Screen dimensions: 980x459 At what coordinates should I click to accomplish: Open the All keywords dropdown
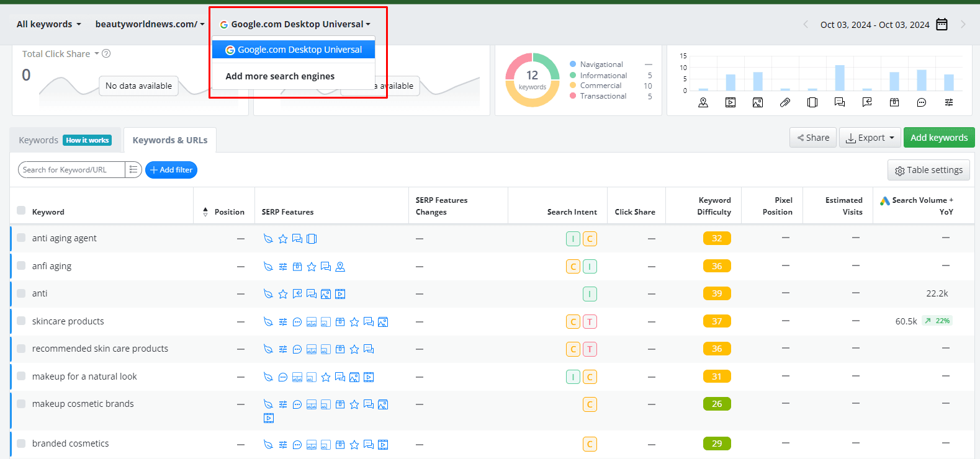[x=48, y=24]
